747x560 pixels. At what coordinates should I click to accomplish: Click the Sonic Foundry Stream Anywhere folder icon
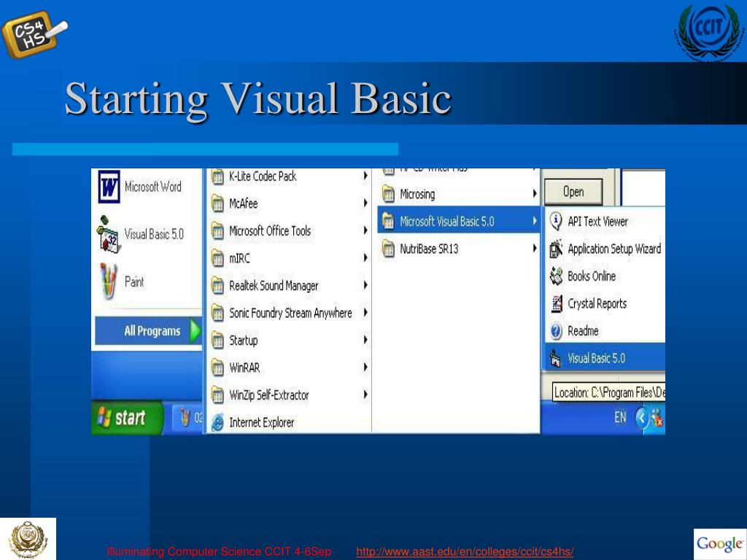tap(217, 313)
